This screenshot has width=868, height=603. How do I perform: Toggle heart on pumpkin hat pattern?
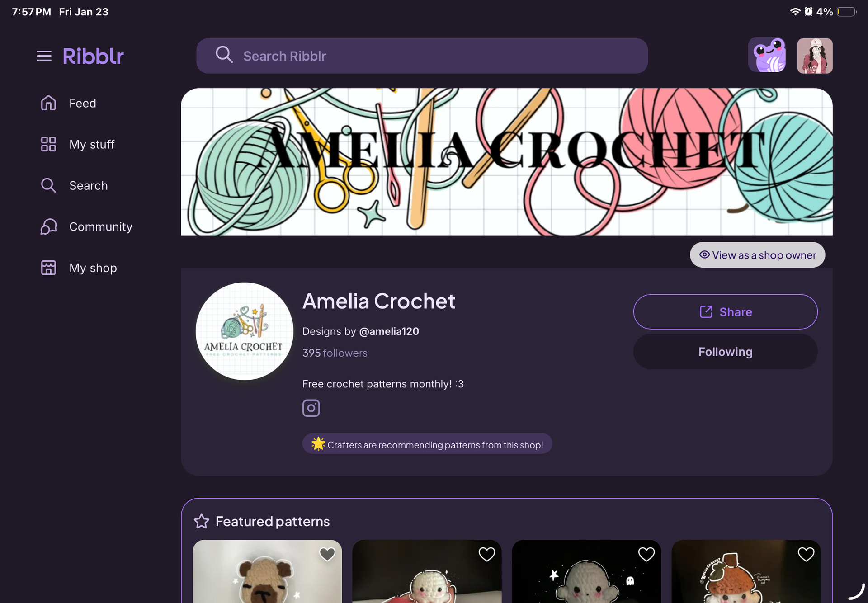tap(806, 554)
